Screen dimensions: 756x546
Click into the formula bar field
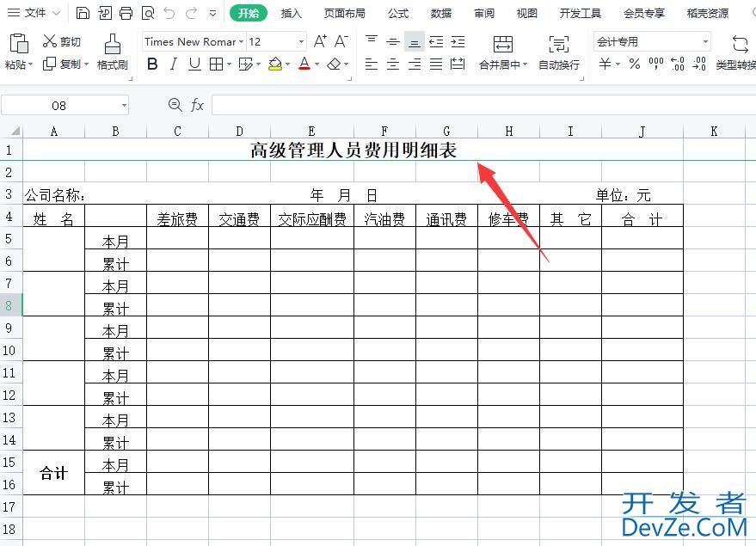484,105
